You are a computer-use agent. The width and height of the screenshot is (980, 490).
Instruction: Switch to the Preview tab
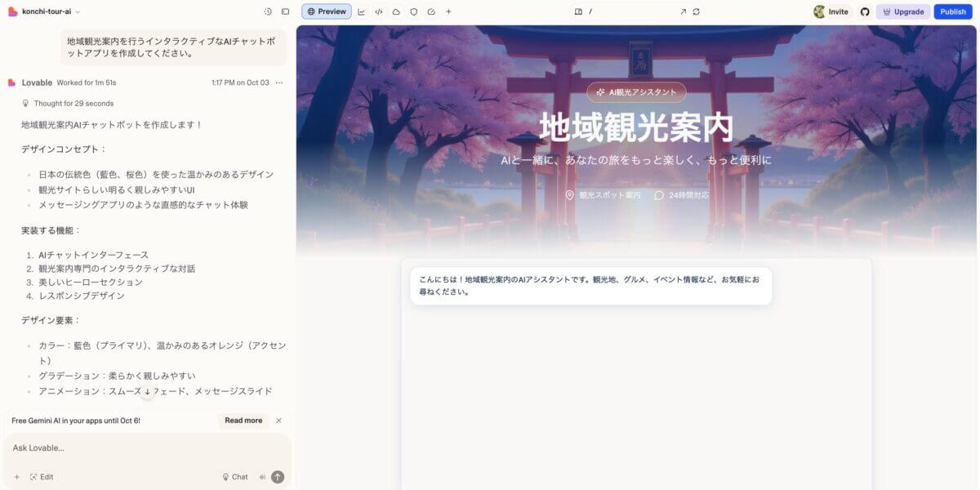(327, 11)
